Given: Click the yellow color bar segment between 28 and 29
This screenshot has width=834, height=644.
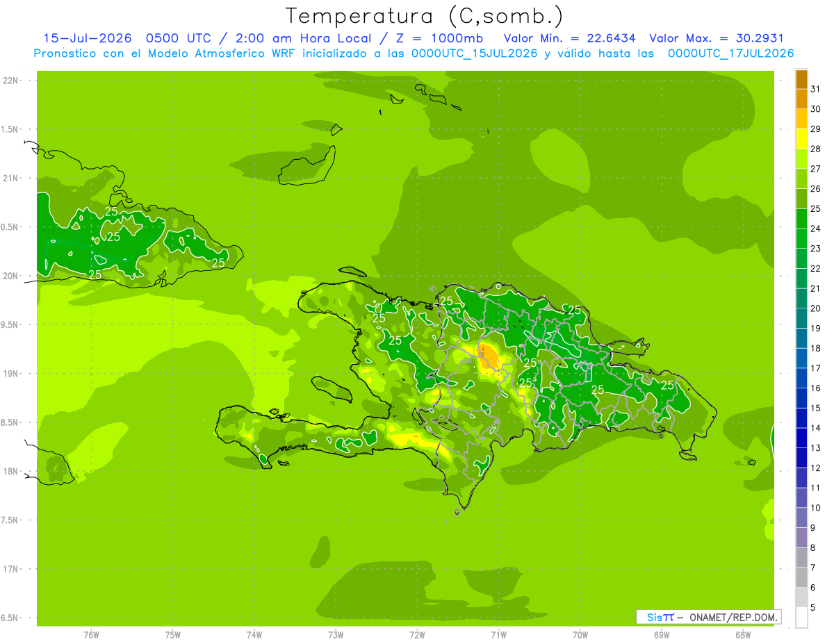Looking at the screenshot, I should tap(801, 139).
